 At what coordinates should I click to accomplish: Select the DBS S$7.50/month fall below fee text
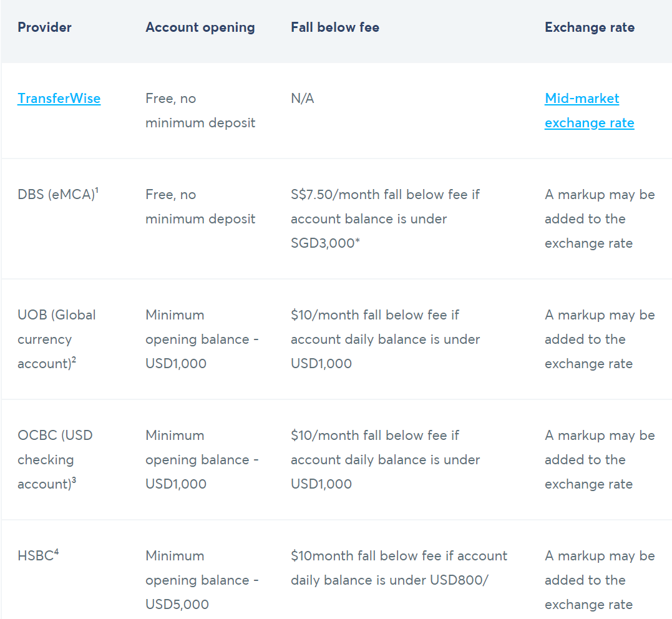[x=385, y=219]
